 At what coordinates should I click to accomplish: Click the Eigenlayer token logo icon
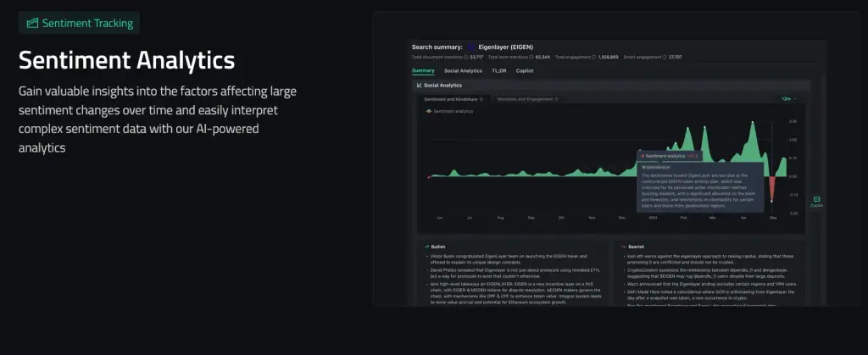tap(471, 47)
